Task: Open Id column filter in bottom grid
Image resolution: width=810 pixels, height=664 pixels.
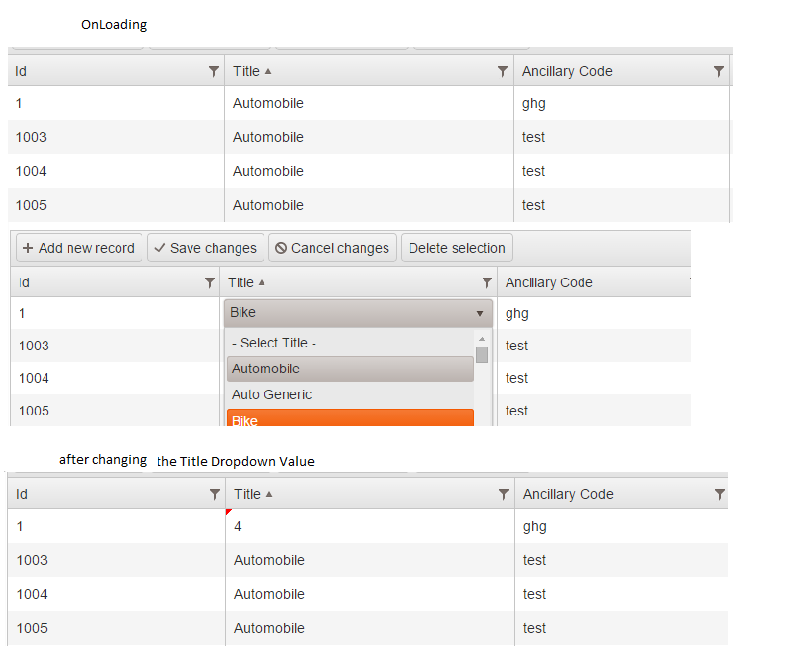Action: pos(214,494)
